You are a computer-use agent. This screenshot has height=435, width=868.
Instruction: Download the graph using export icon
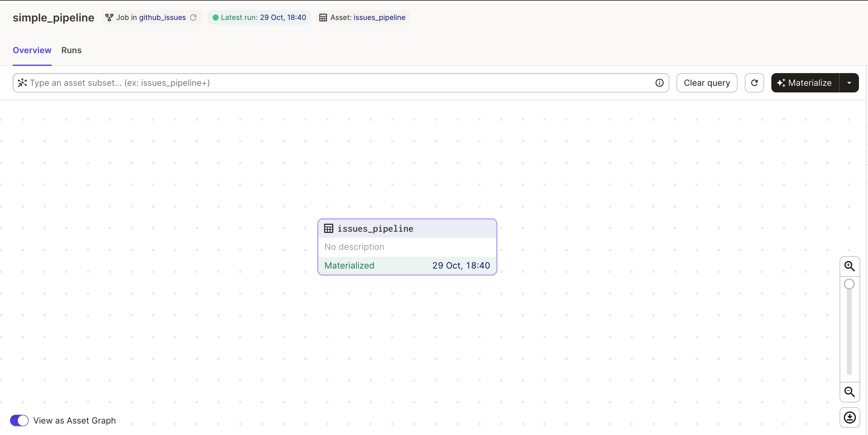point(850,417)
